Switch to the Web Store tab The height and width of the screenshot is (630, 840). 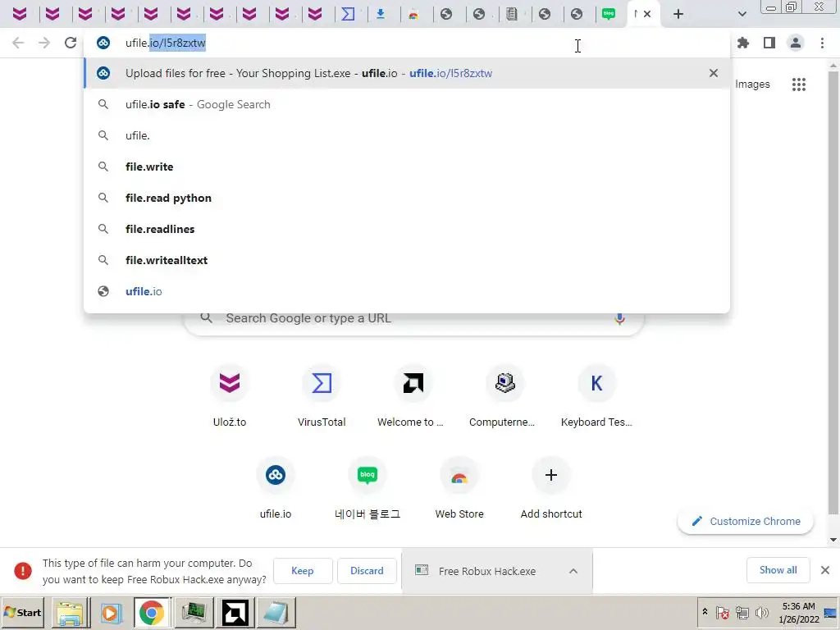pyautogui.click(x=413, y=14)
